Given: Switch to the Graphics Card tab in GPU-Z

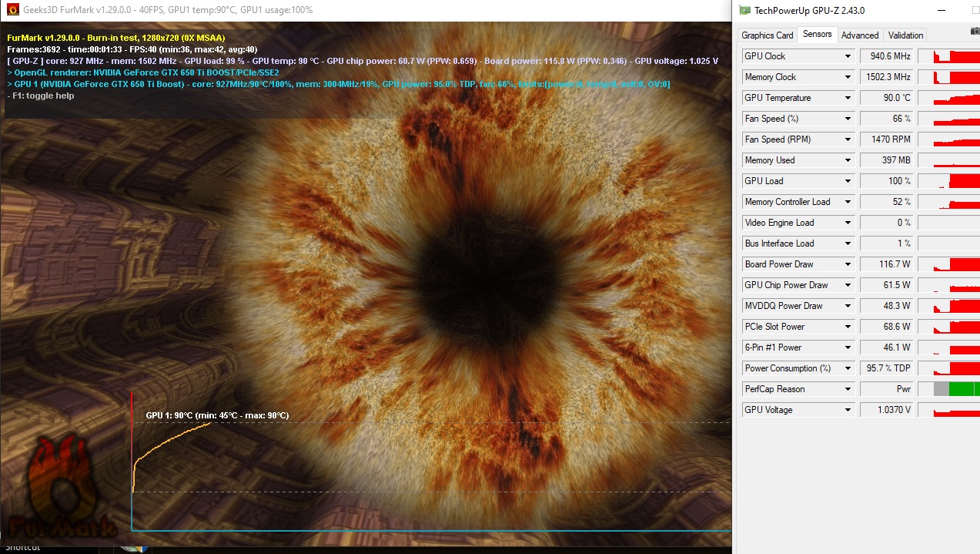Looking at the screenshot, I should [x=767, y=35].
